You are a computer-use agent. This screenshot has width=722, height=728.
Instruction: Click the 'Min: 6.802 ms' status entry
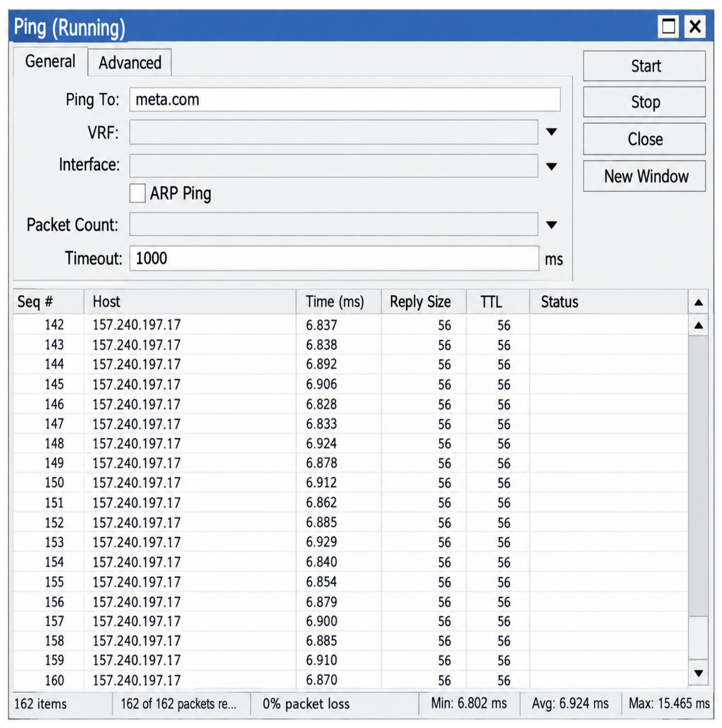pyautogui.click(x=469, y=703)
